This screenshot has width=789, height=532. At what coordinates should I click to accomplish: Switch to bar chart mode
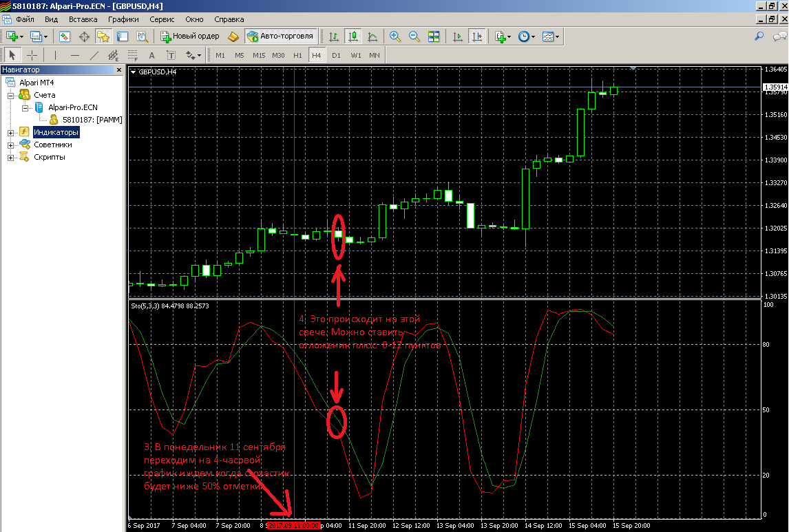[x=333, y=36]
